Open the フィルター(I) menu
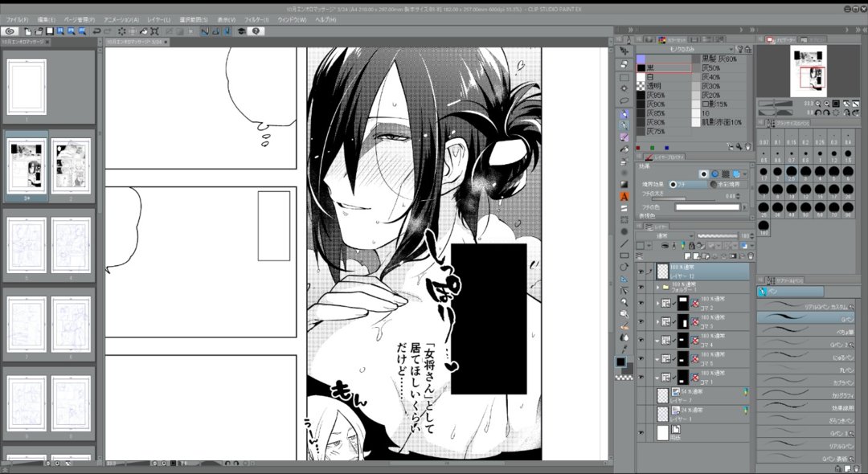 point(256,20)
